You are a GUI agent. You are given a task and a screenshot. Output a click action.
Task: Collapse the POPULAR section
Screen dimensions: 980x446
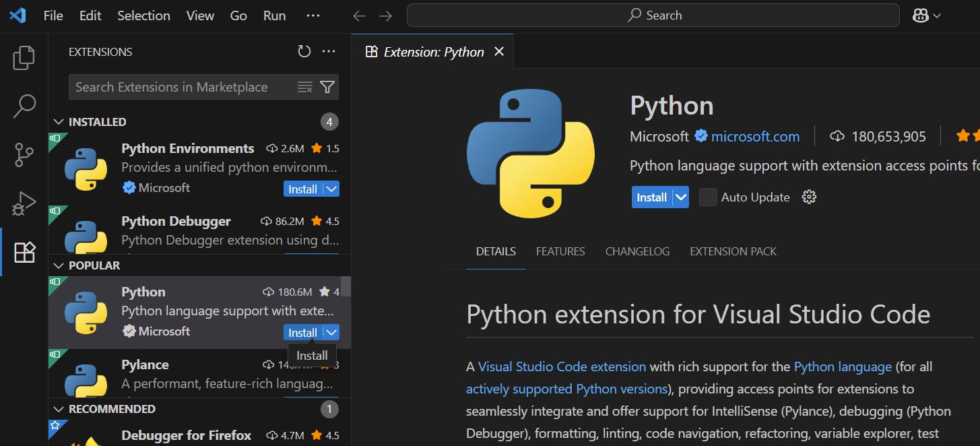(59, 265)
